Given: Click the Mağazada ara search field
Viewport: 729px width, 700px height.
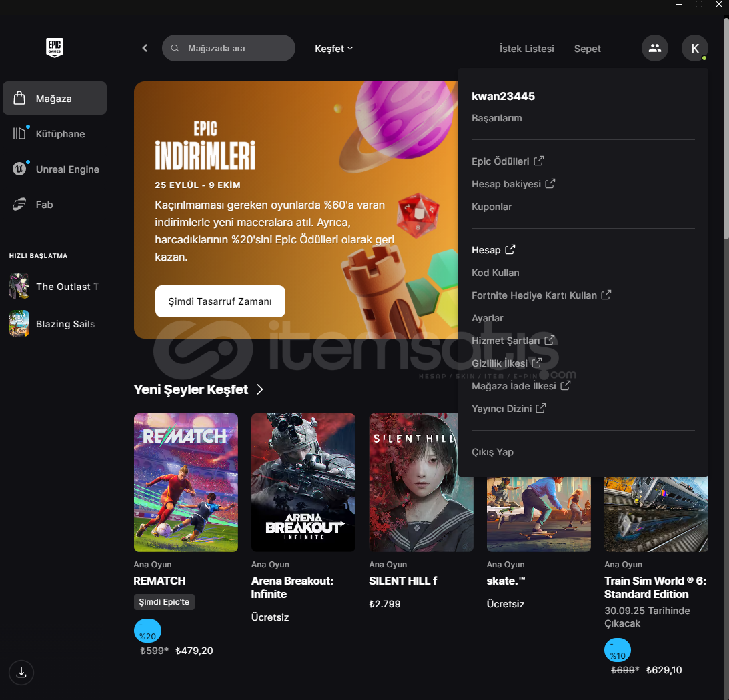Looking at the screenshot, I should 228,48.
